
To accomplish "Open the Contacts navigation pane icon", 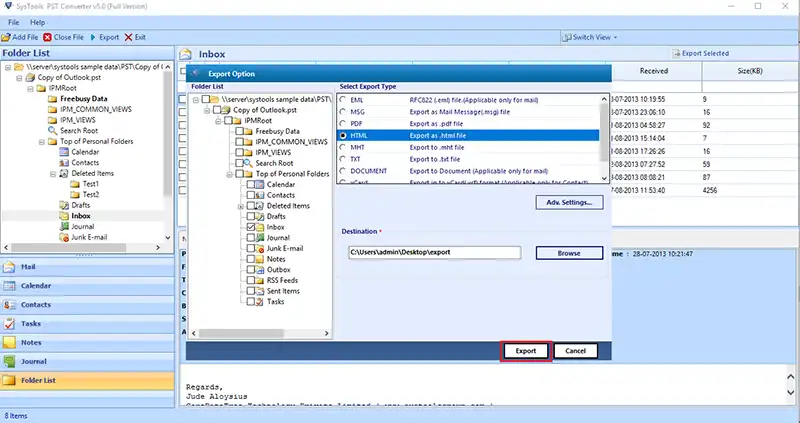I will coord(9,305).
